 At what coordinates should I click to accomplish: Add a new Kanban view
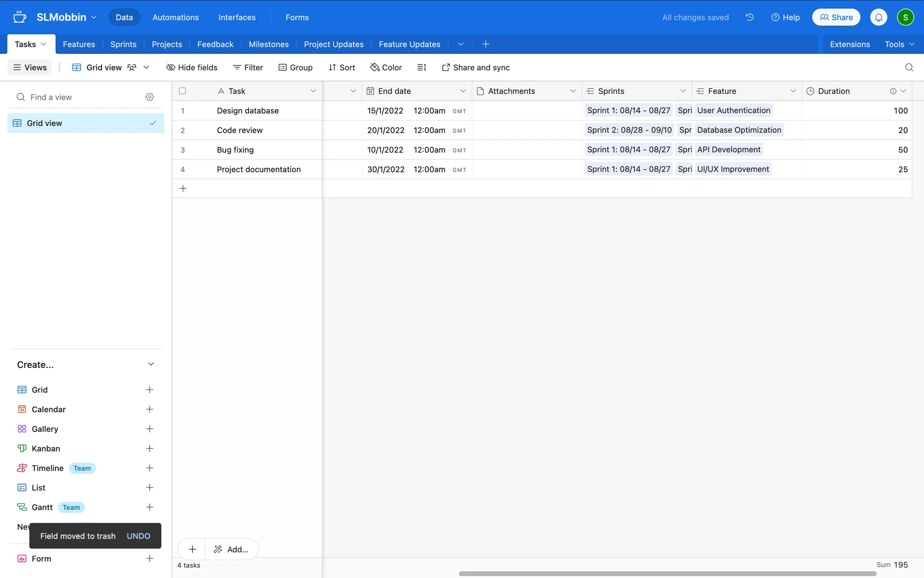(x=150, y=448)
